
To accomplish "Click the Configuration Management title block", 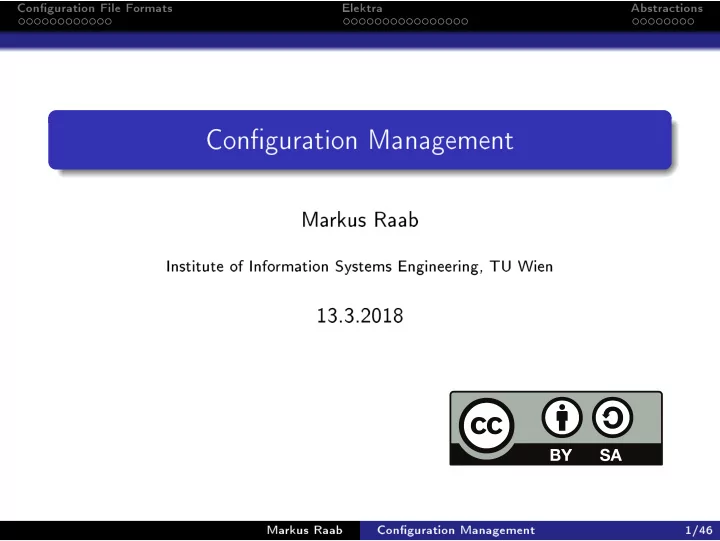I will [360, 140].
